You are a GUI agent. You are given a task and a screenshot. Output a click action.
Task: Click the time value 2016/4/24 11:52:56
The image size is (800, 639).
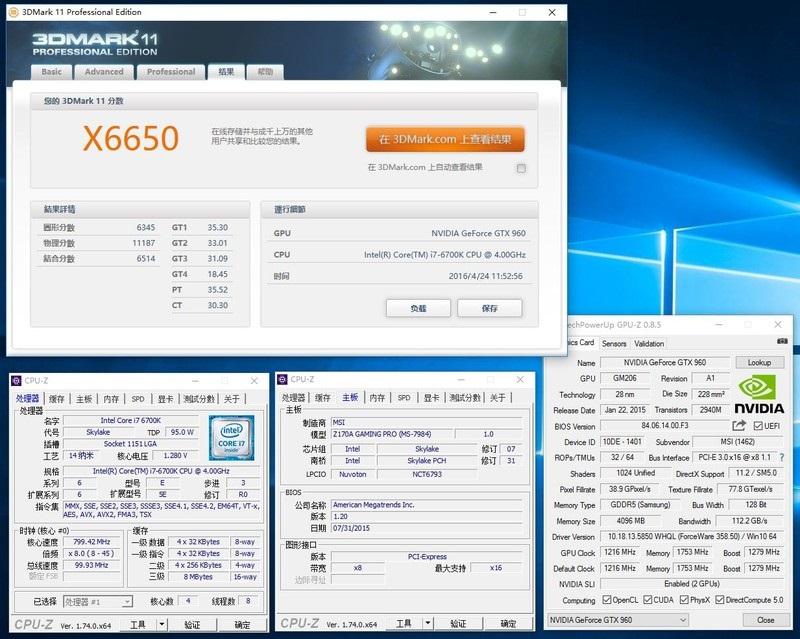coord(486,276)
